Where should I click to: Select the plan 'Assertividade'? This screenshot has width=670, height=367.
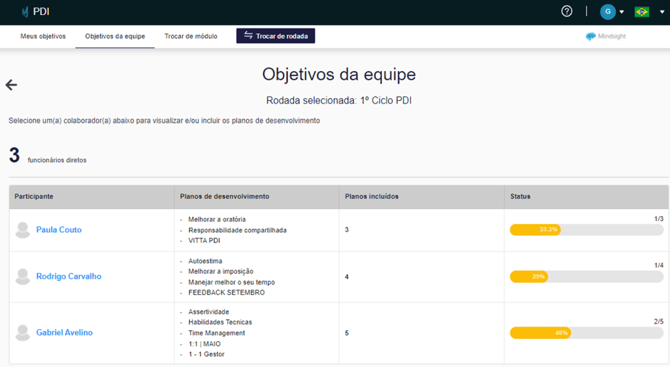coord(209,312)
